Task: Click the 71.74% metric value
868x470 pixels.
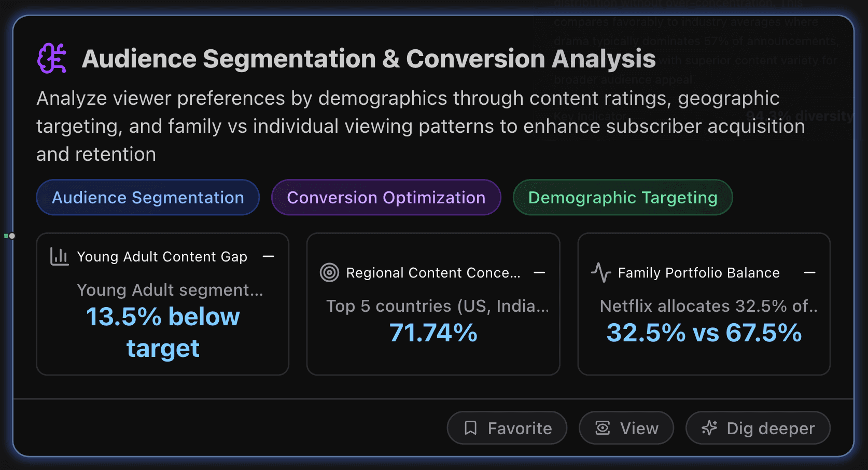Action: [433, 333]
